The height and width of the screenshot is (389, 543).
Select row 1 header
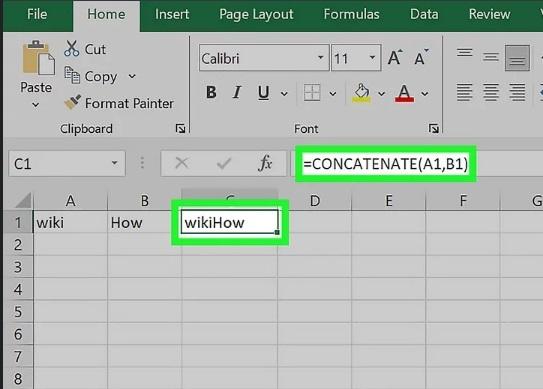(18, 222)
